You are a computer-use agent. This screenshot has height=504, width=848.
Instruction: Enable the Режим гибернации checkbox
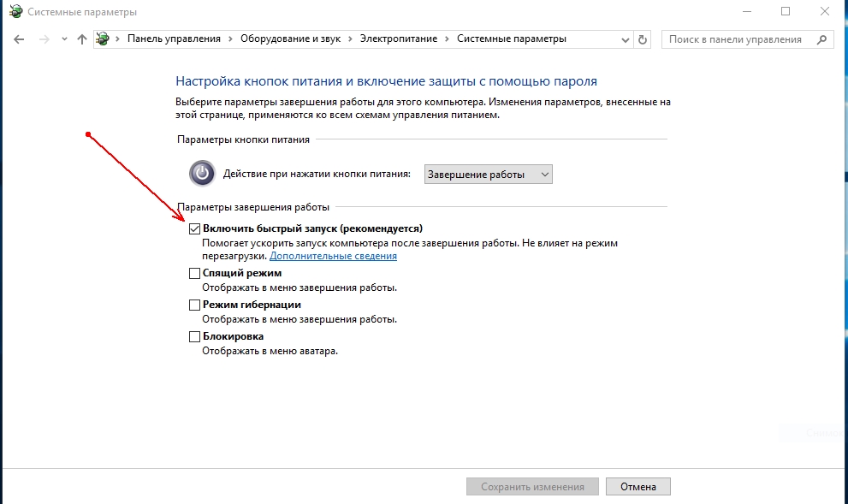click(x=194, y=305)
